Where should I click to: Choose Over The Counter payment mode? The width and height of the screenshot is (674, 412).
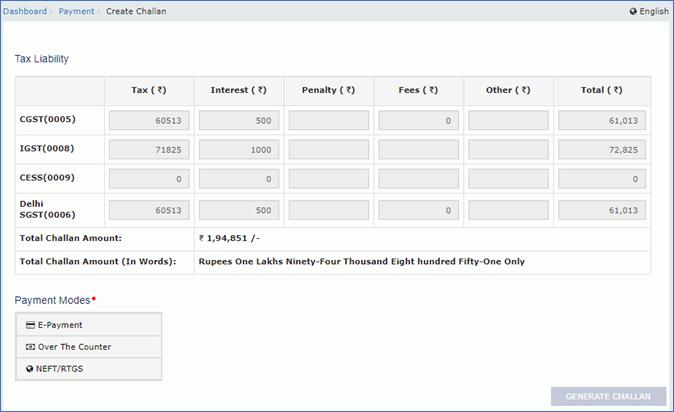pos(89,347)
